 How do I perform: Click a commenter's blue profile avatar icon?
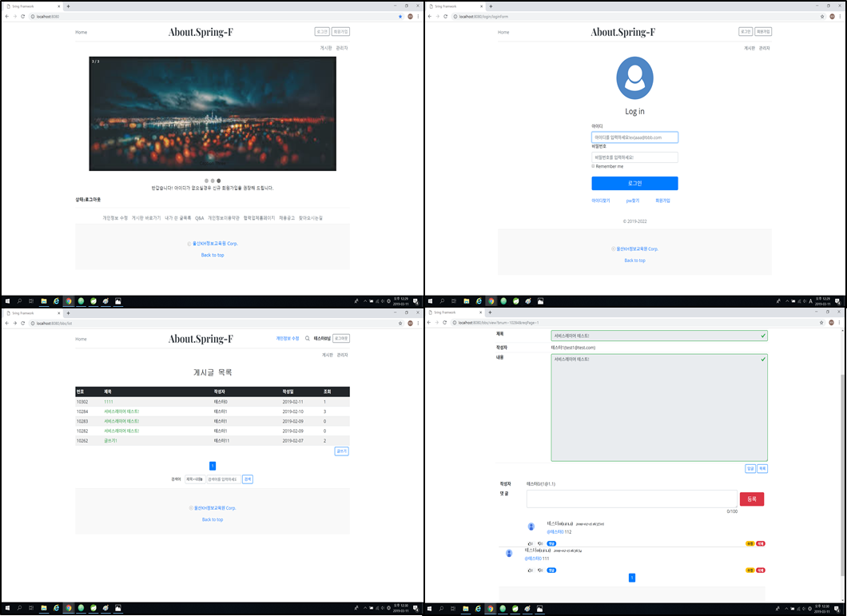tap(531, 527)
